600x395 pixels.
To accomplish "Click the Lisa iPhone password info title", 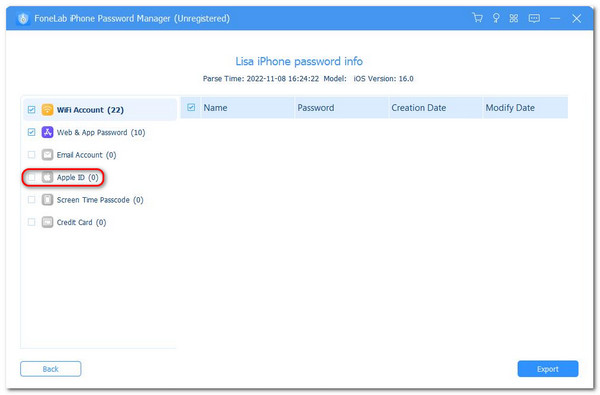I will [299, 61].
